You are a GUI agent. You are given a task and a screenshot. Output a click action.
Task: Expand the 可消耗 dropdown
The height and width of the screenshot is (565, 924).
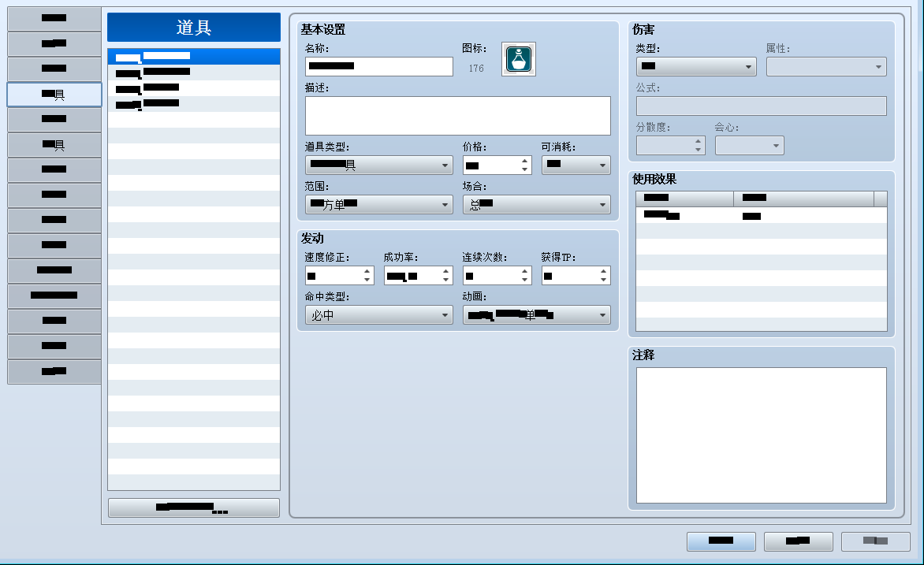click(x=576, y=165)
